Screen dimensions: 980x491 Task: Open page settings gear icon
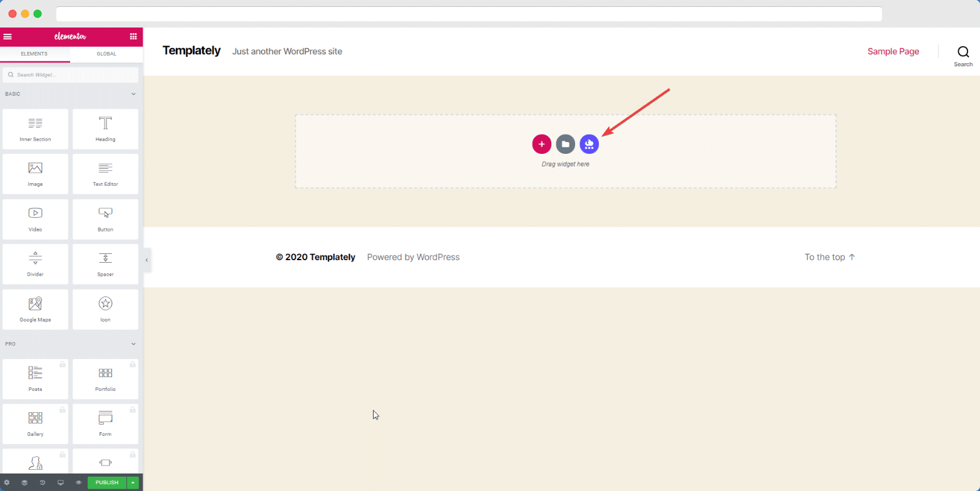pos(7,483)
